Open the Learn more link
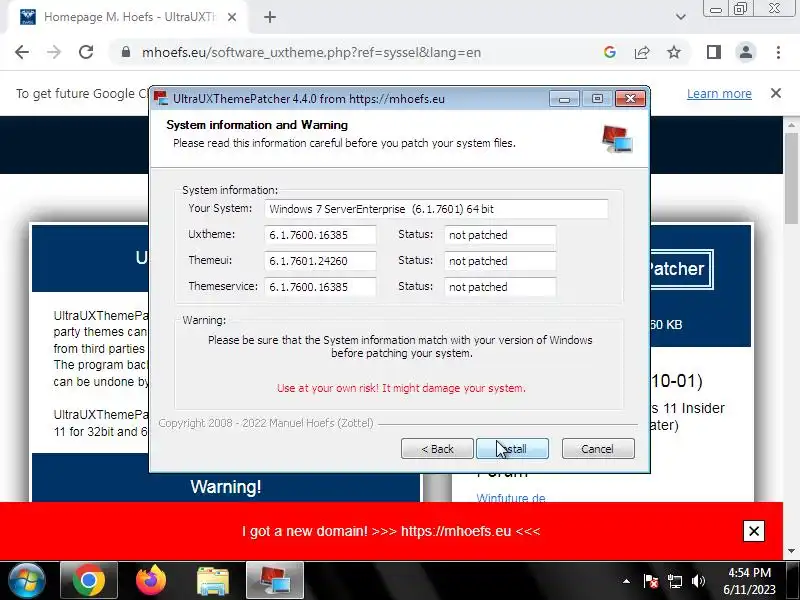The image size is (800, 600). pos(719,93)
